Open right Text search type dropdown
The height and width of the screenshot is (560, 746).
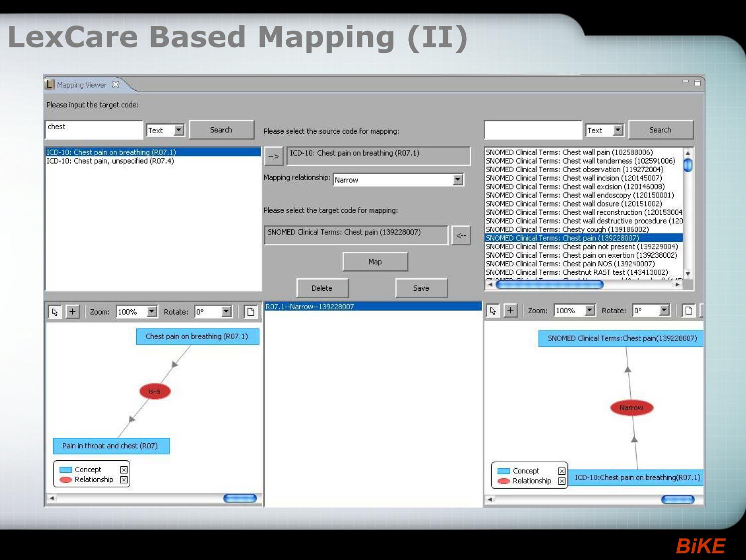[618, 130]
